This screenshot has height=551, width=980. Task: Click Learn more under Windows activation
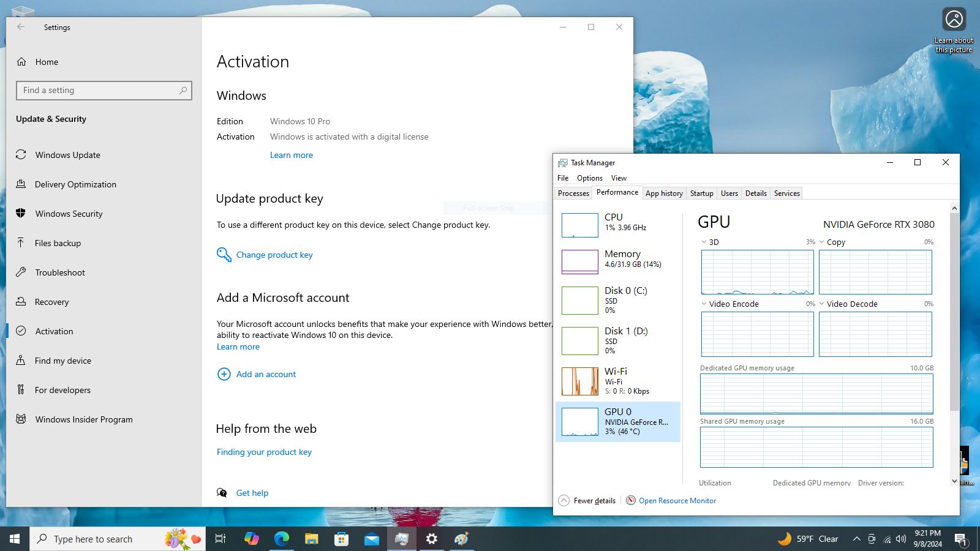pos(292,155)
